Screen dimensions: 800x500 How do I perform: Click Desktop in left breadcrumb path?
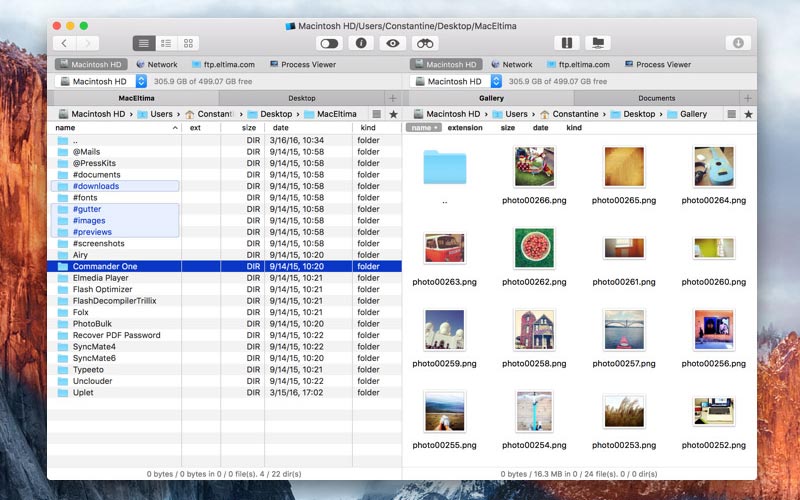click(x=270, y=114)
